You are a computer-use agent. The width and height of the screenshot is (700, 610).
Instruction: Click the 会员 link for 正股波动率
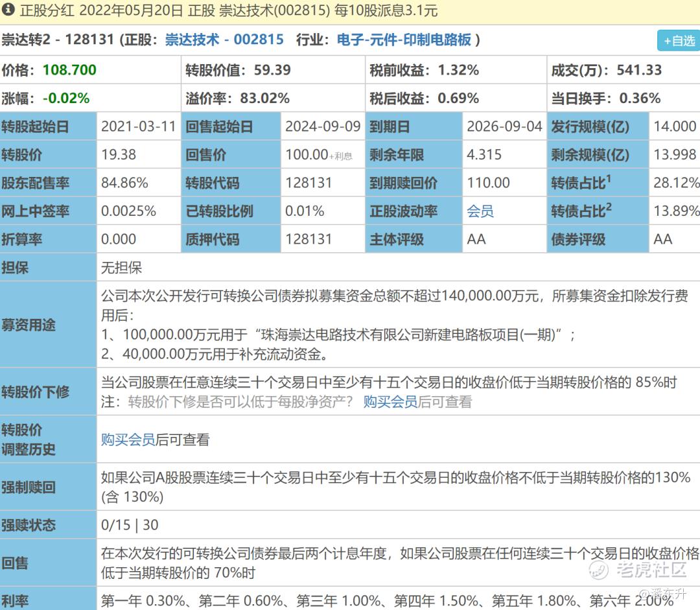480,211
